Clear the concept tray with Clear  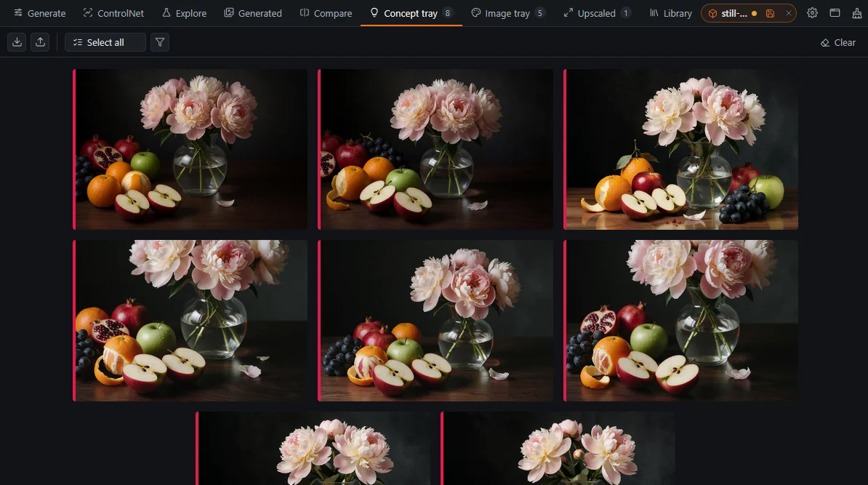837,43
